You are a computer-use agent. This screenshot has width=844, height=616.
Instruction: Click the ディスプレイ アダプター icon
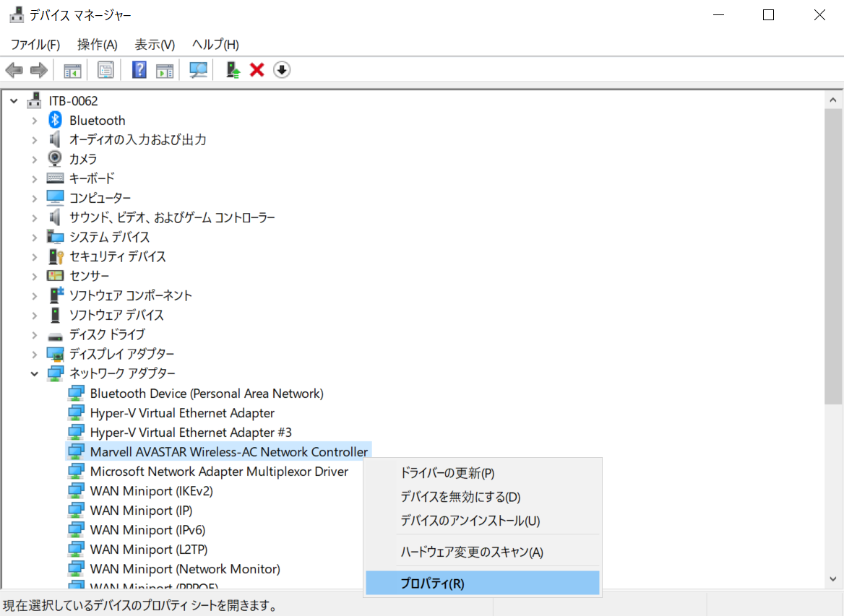55,354
